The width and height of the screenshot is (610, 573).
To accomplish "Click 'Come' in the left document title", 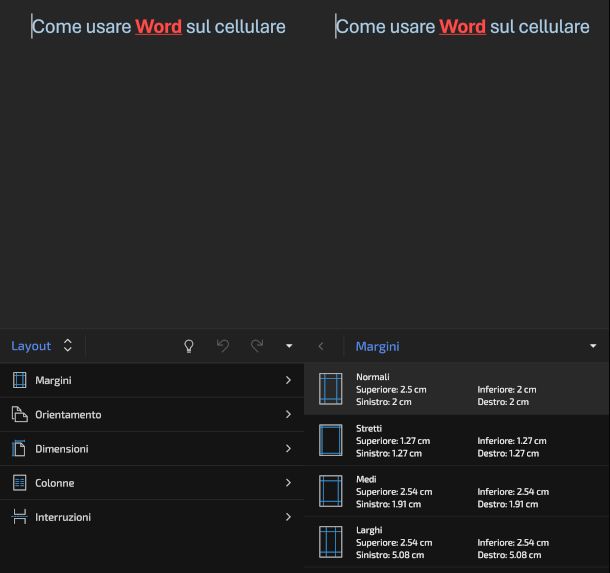I will (57, 27).
